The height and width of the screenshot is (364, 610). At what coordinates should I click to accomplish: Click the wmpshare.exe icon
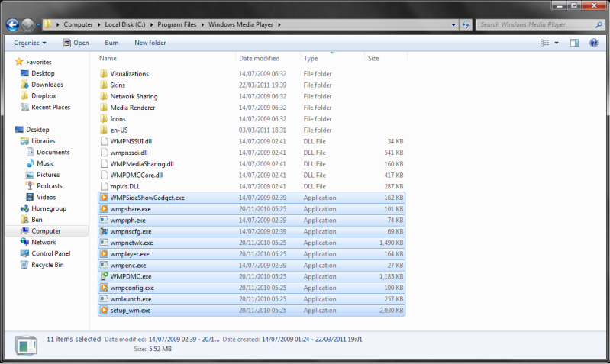click(104, 209)
